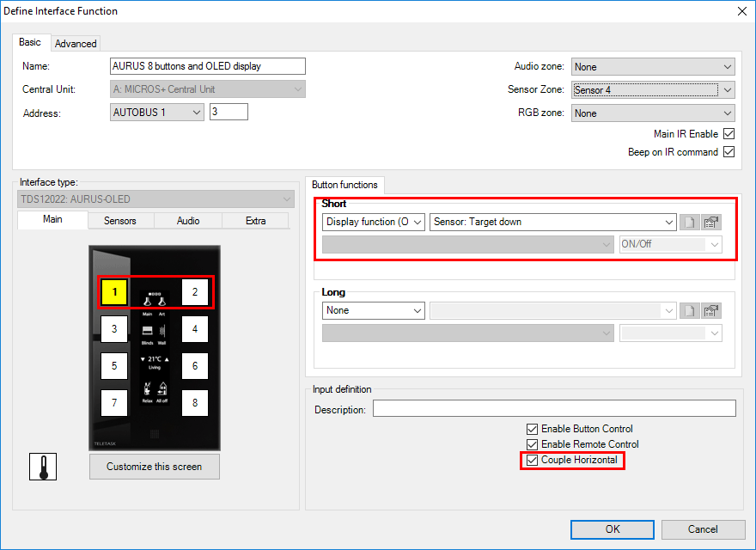This screenshot has width=756, height=550.
Task: Expand the Sensor Zone dropdown
Action: [x=728, y=90]
